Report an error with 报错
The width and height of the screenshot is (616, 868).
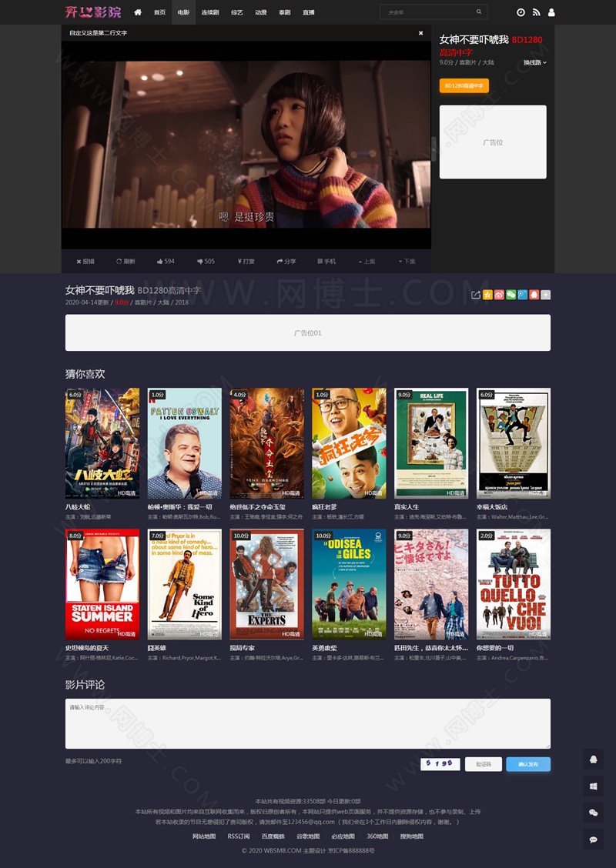[85, 262]
